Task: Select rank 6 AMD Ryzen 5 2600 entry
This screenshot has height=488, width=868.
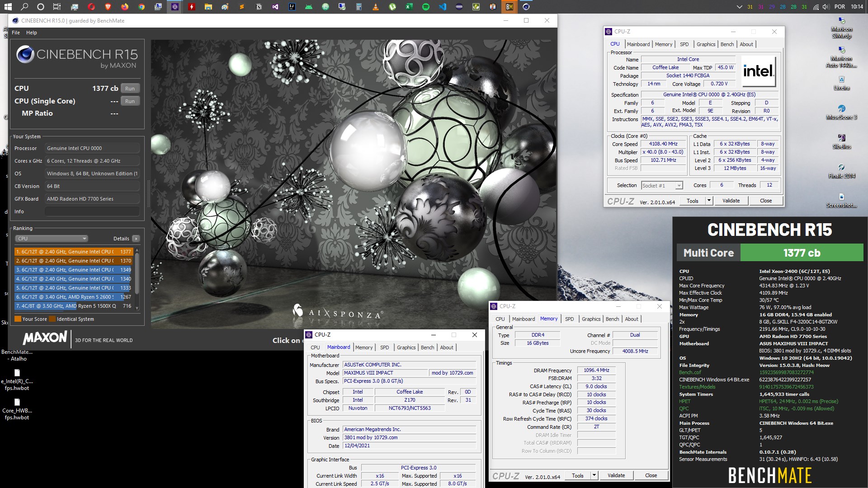Action: pyautogui.click(x=74, y=297)
